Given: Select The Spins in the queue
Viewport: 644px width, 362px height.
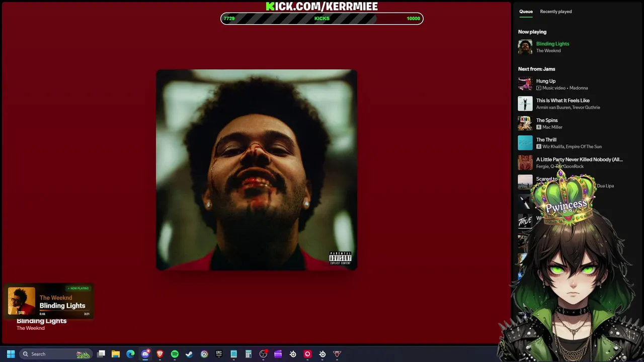Looking at the screenshot, I should (x=547, y=120).
